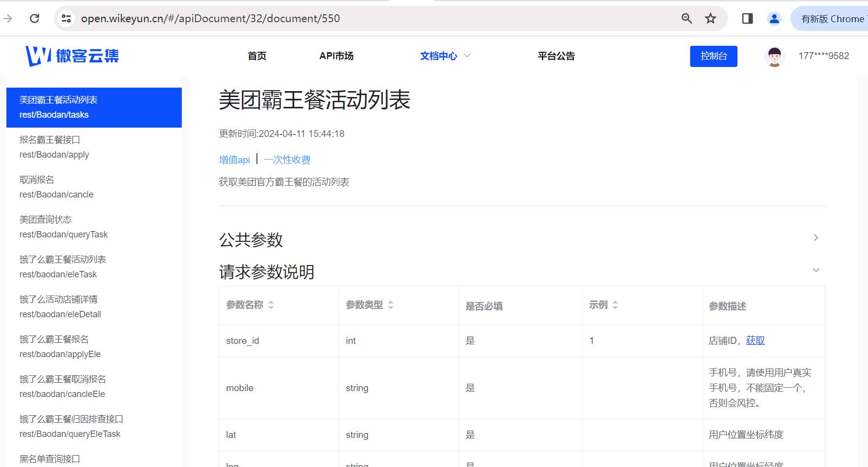Screen dimensions: 868x467
Task: Click the 控制台 button
Action: 714,56
